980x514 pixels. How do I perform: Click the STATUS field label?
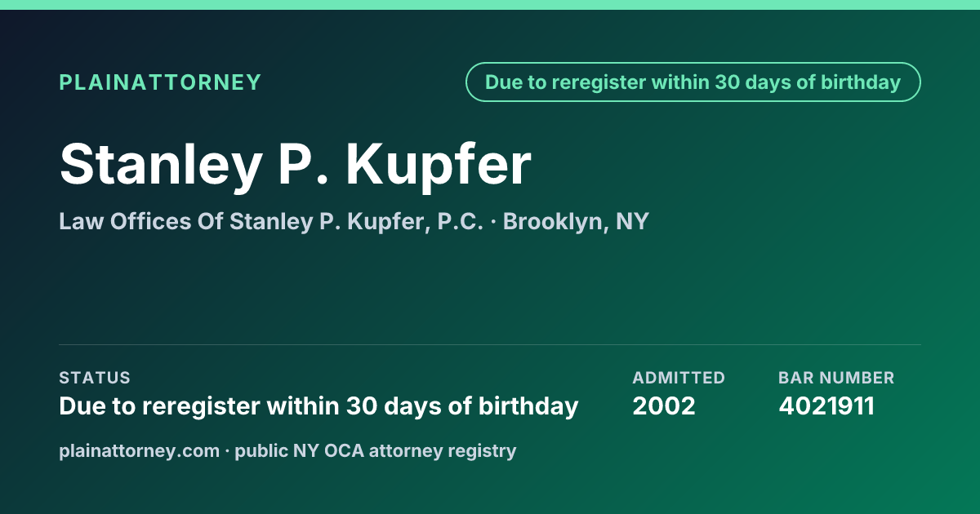point(95,378)
